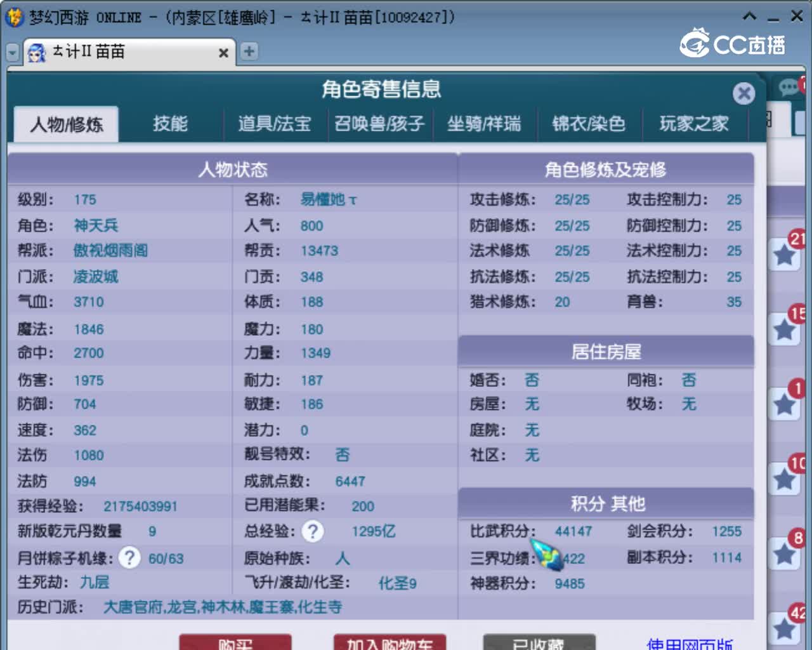Screen dimensions: 812x650
Task: Add a new browser tab with plus button
Action: (249, 51)
